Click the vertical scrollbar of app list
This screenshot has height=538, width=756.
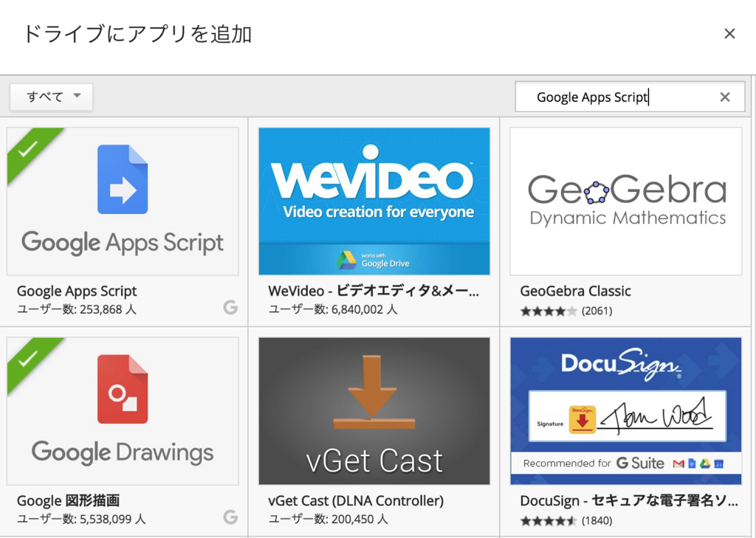754,306
